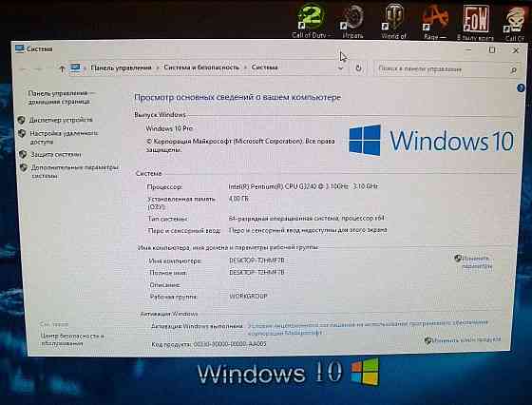Viewport: 532px width, 405px height.
Task: Open Настройка удаленного доступа link
Action: (x=64, y=138)
